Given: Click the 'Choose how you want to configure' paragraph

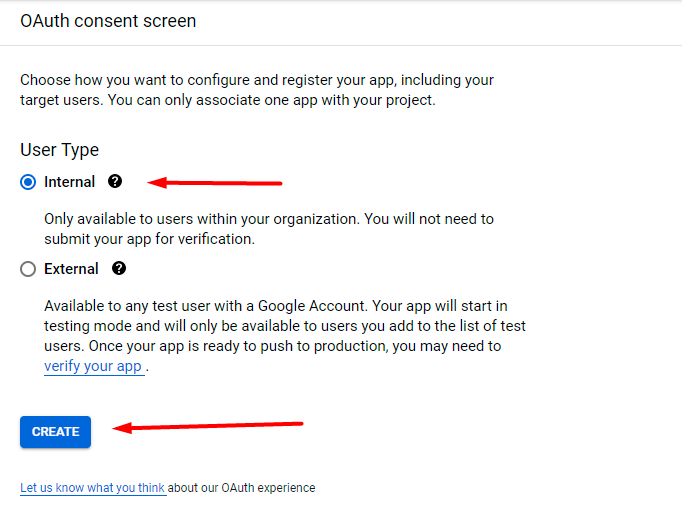Looking at the screenshot, I should [x=256, y=80].
